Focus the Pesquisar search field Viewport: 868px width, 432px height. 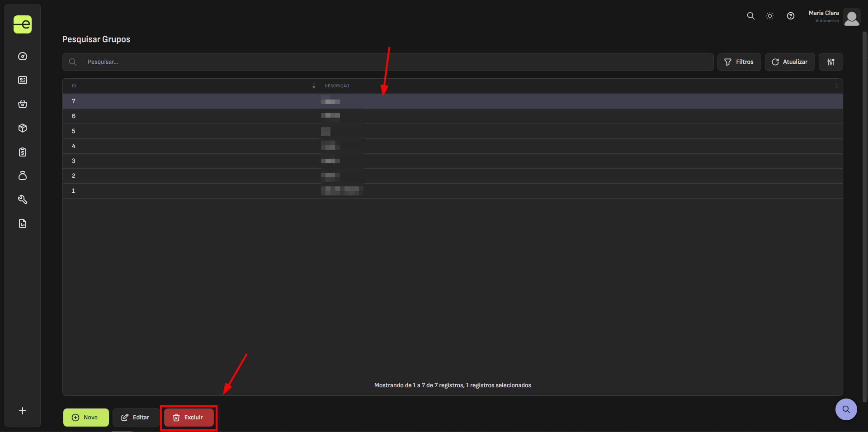[x=388, y=62]
